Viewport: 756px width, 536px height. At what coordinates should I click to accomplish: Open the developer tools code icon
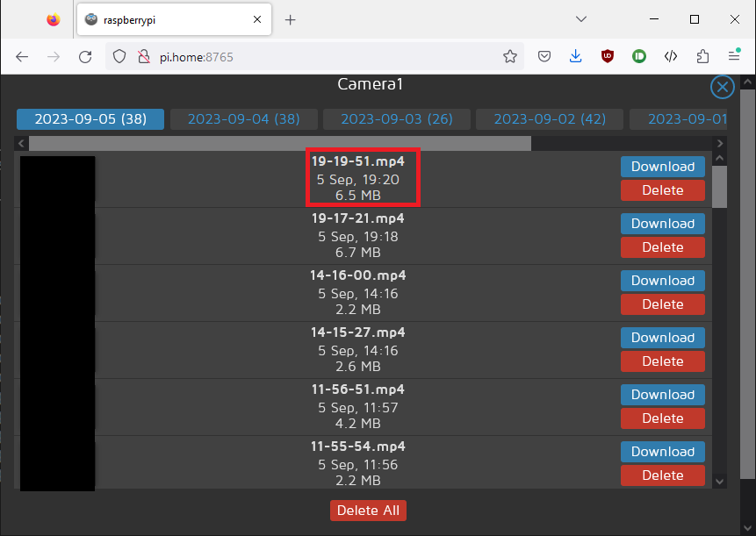tap(671, 56)
